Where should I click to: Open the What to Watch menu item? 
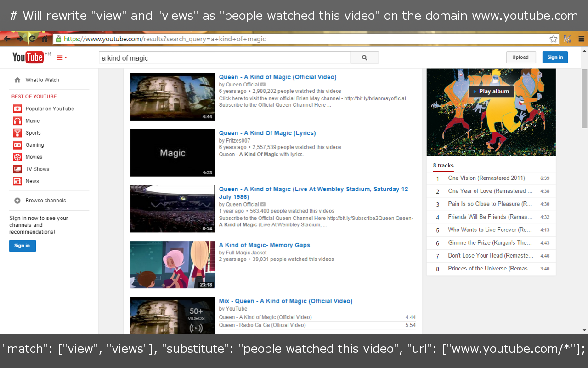pos(42,80)
